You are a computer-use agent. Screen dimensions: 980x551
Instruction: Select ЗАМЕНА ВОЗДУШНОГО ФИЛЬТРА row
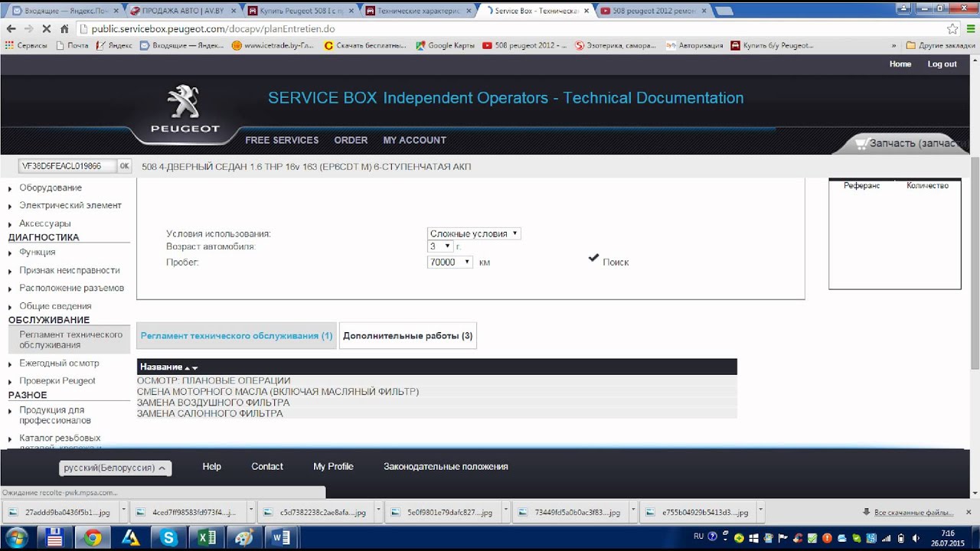(436, 403)
